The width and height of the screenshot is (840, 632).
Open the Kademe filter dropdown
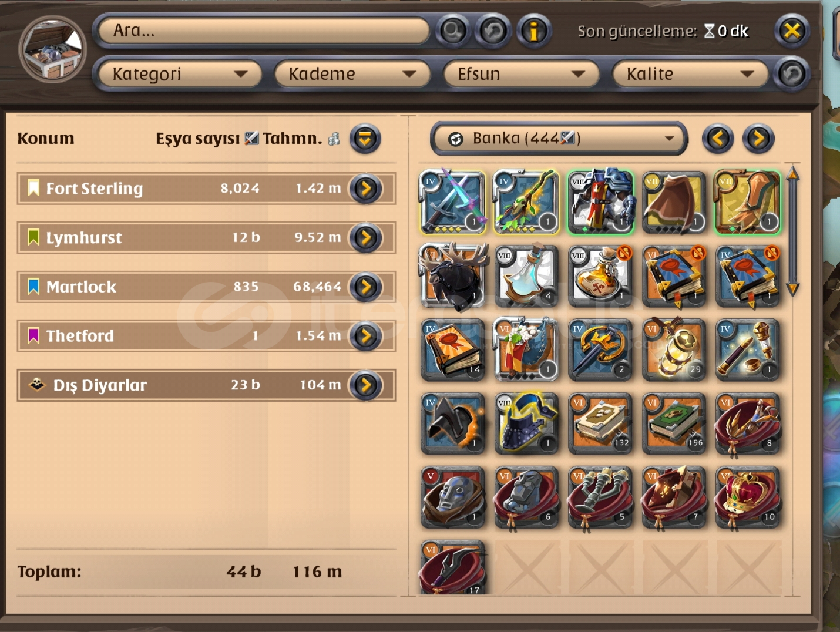click(x=352, y=74)
